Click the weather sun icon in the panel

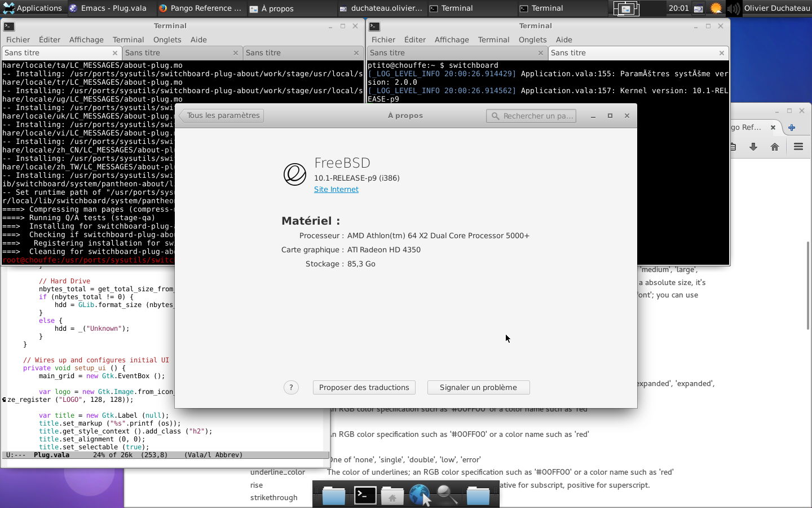(x=716, y=8)
